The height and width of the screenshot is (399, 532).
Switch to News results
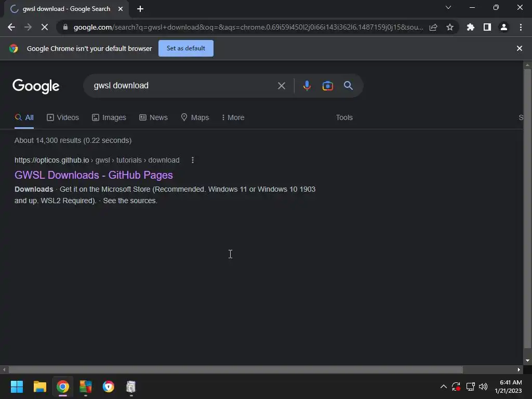[x=153, y=117]
